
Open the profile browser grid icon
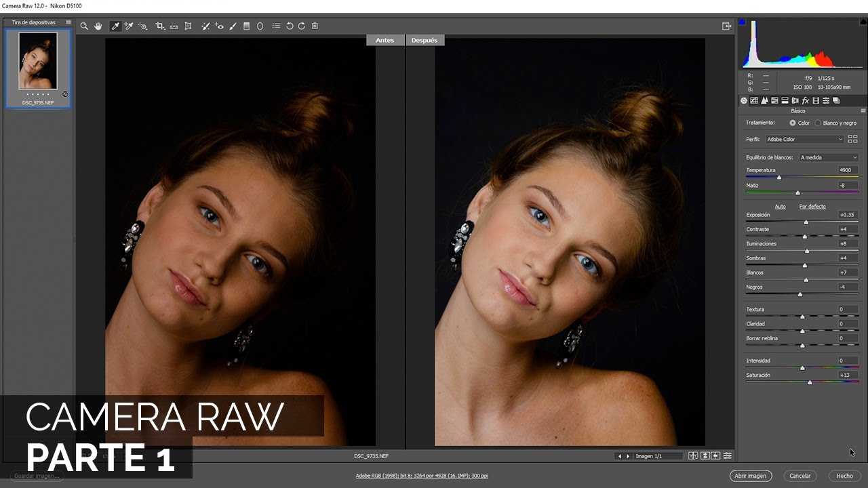tap(853, 139)
